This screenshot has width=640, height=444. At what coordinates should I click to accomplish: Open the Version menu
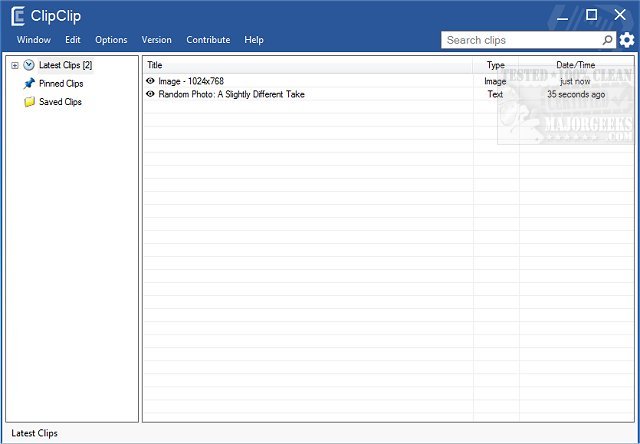click(156, 40)
